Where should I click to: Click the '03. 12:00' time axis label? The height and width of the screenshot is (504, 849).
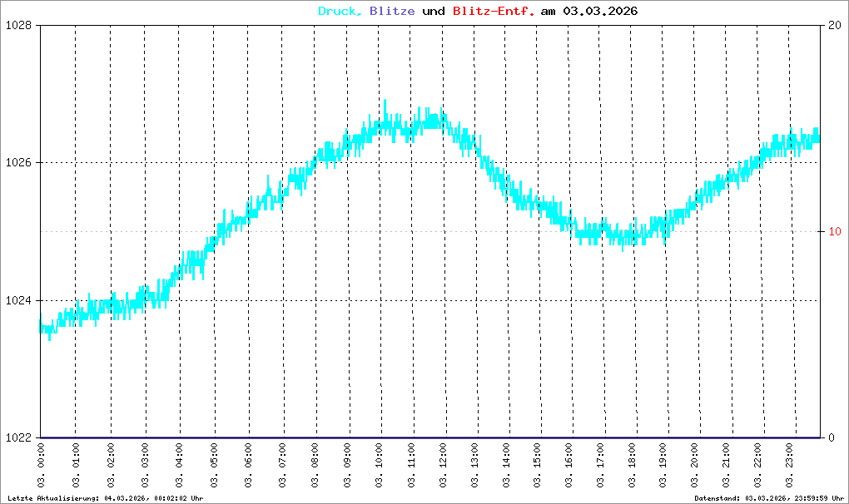pos(444,466)
